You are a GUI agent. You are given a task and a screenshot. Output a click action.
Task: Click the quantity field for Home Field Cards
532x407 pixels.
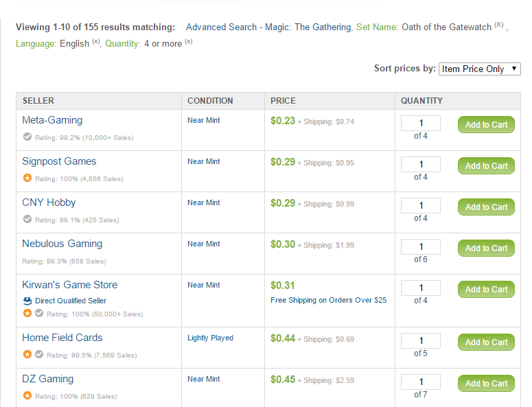pyautogui.click(x=421, y=341)
